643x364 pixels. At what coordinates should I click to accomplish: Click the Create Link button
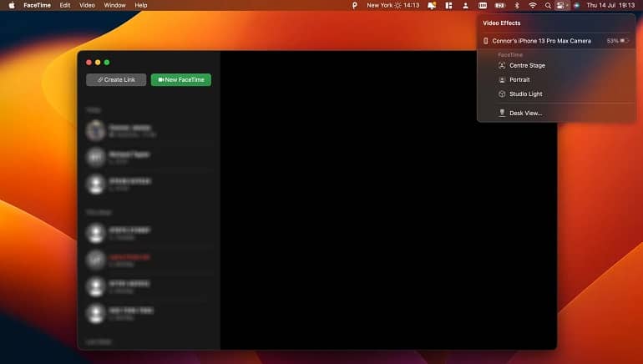(116, 79)
